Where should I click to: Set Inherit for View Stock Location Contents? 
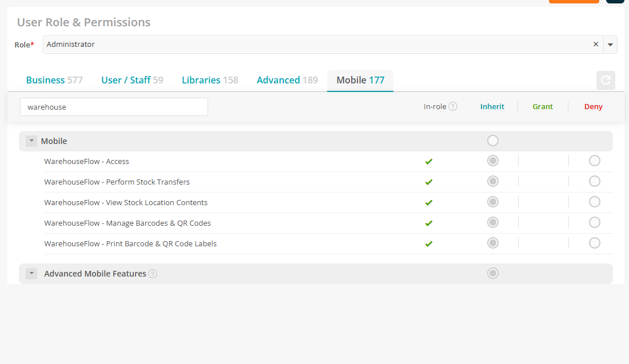click(x=492, y=202)
